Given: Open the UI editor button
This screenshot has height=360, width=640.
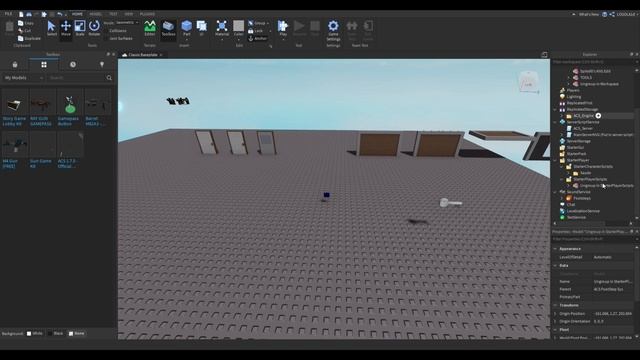Looking at the screenshot, I should pyautogui.click(x=202, y=28).
